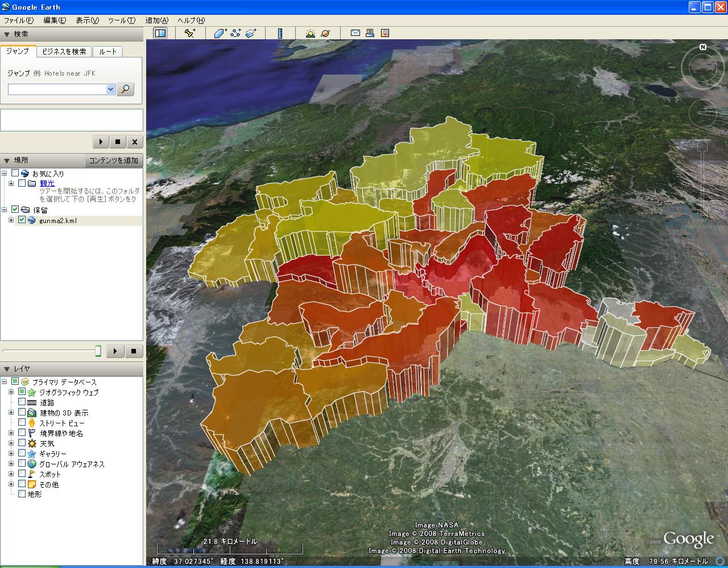Uncheck the gunma2.kml checkbox
This screenshot has width=728, height=568.
coord(22,220)
